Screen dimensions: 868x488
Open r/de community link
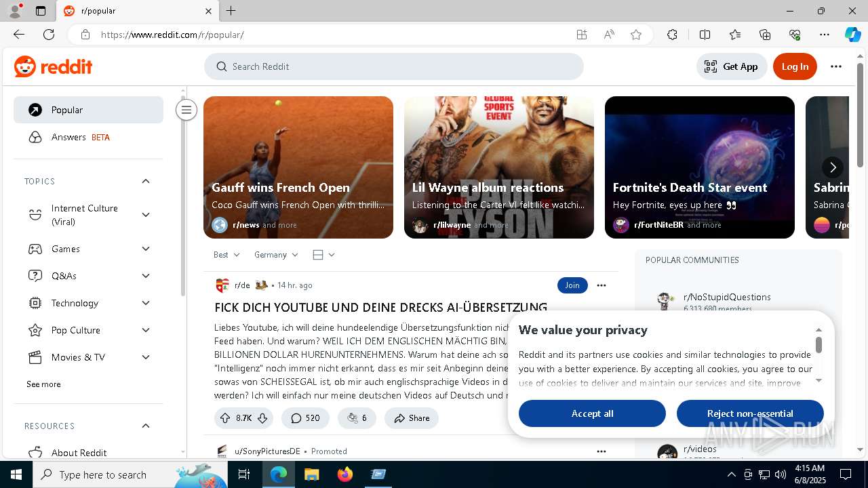click(242, 285)
